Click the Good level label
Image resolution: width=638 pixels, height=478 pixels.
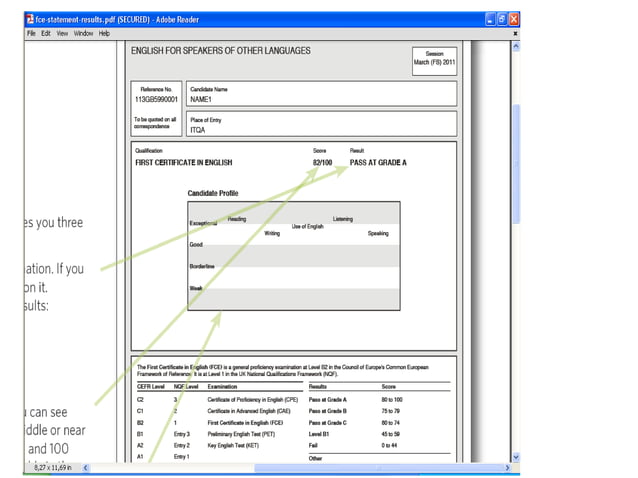tap(196, 244)
